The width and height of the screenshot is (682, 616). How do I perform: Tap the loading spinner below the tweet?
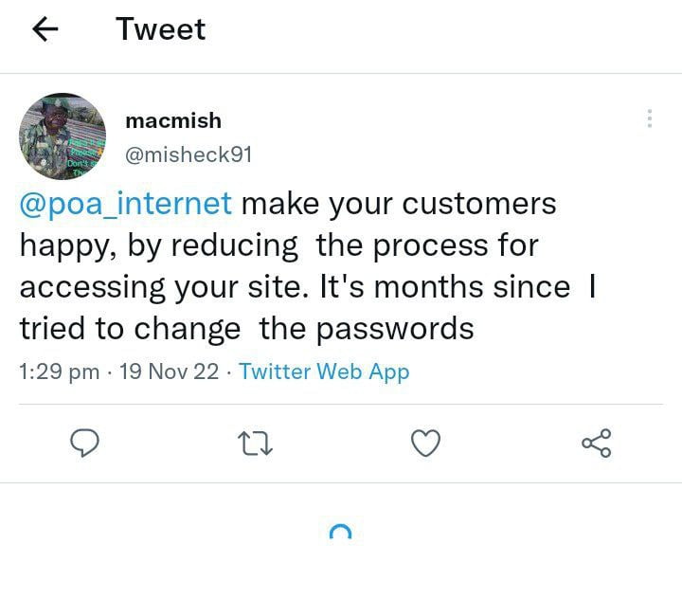click(x=340, y=534)
